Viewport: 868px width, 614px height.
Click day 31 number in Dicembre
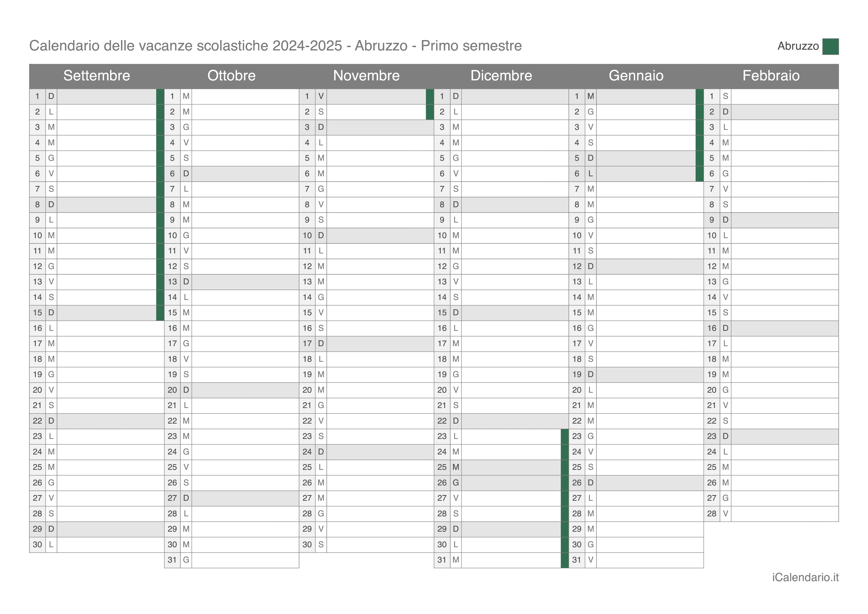point(442,560)
